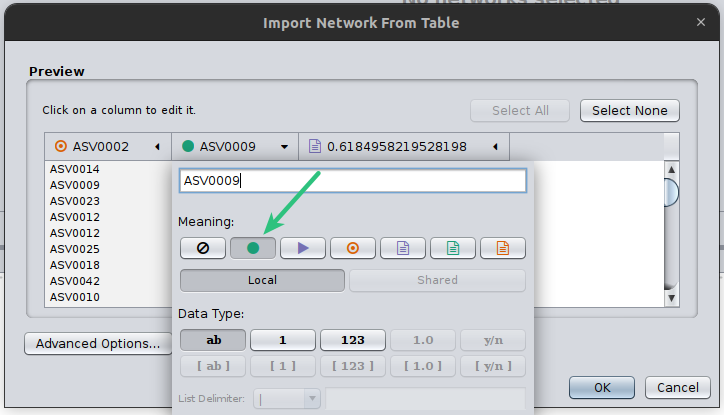
Task: Select the green Source Node Attribute document icon
Action: pos(452,248)
